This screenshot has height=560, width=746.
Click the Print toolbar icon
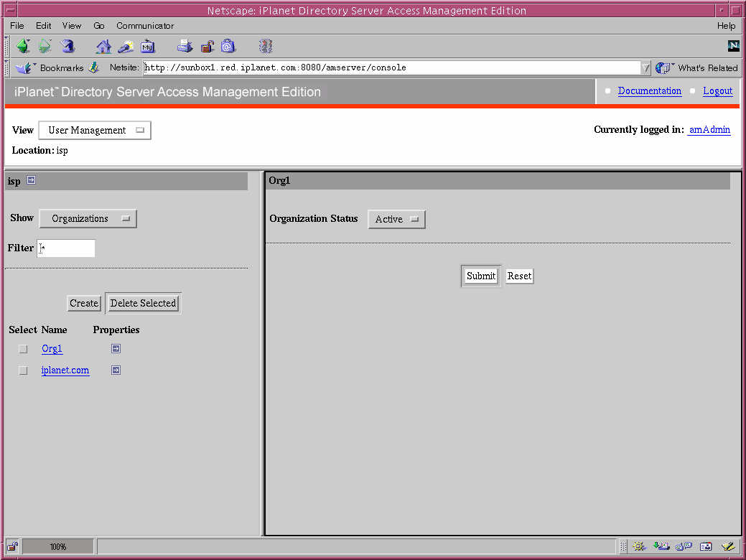(x=185, y=46)
